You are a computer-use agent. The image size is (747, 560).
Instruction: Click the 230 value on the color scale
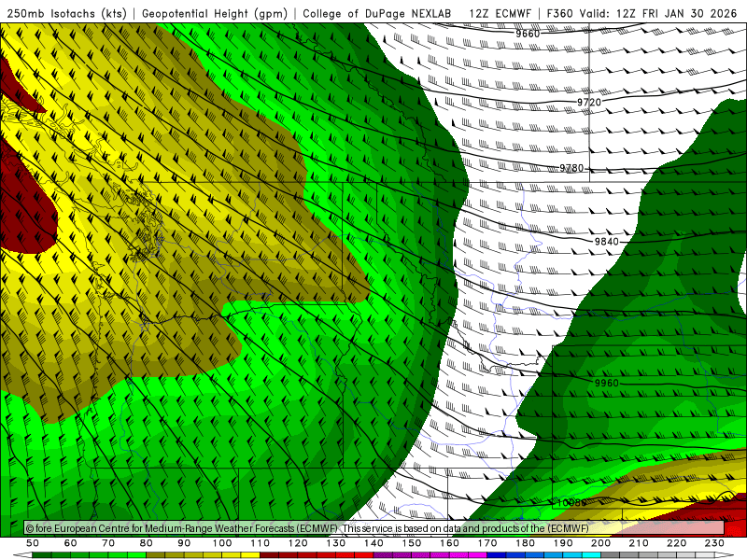[x=714, y=543]
